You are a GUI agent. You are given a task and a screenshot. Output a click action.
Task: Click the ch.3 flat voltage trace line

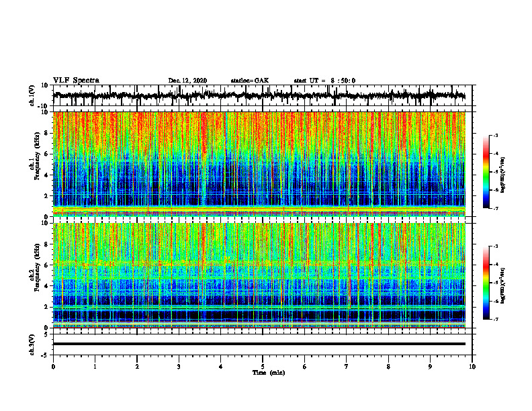point(259,344)
